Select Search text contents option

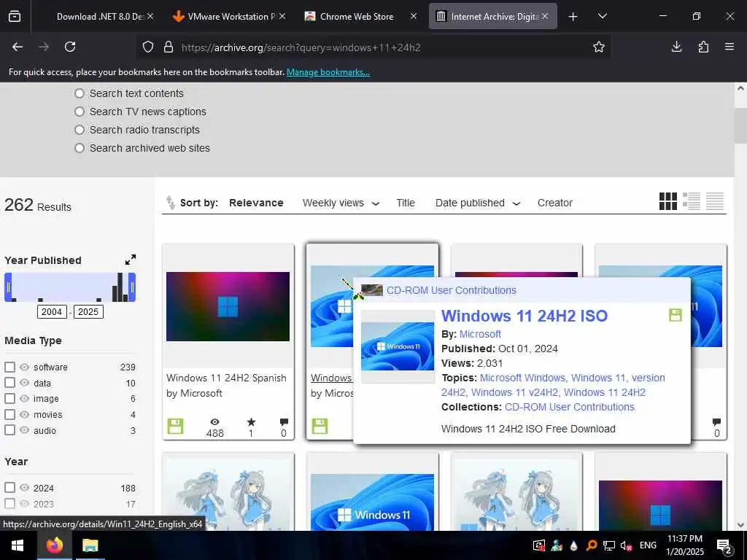coord(80,94)
